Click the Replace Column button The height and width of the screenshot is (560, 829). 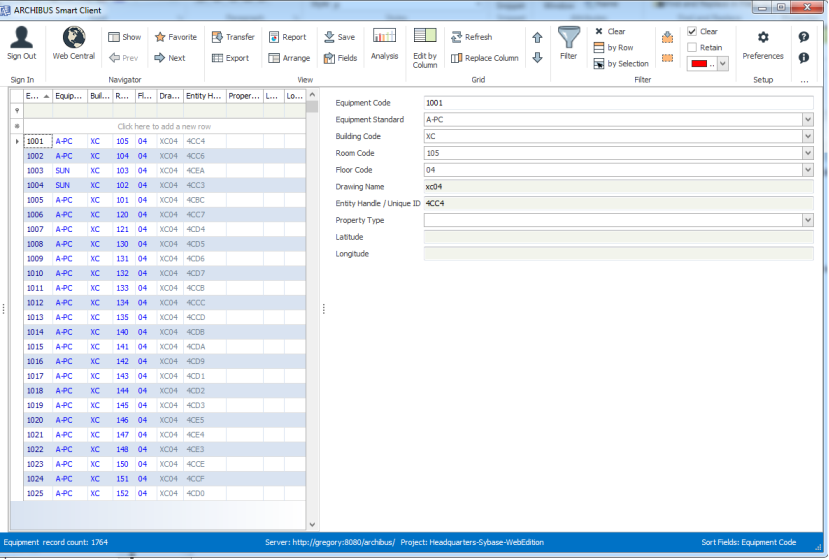pyautogui.click(x=484, y=58)
